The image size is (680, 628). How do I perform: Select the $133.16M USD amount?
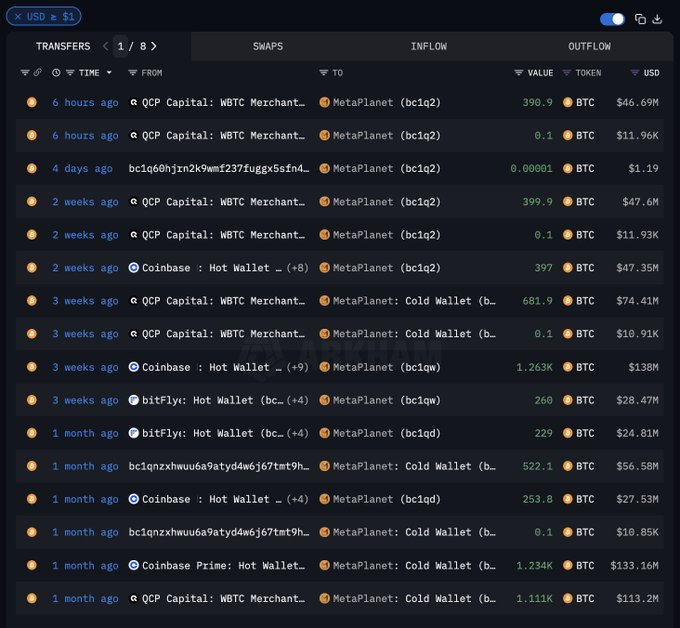(634, 566)
